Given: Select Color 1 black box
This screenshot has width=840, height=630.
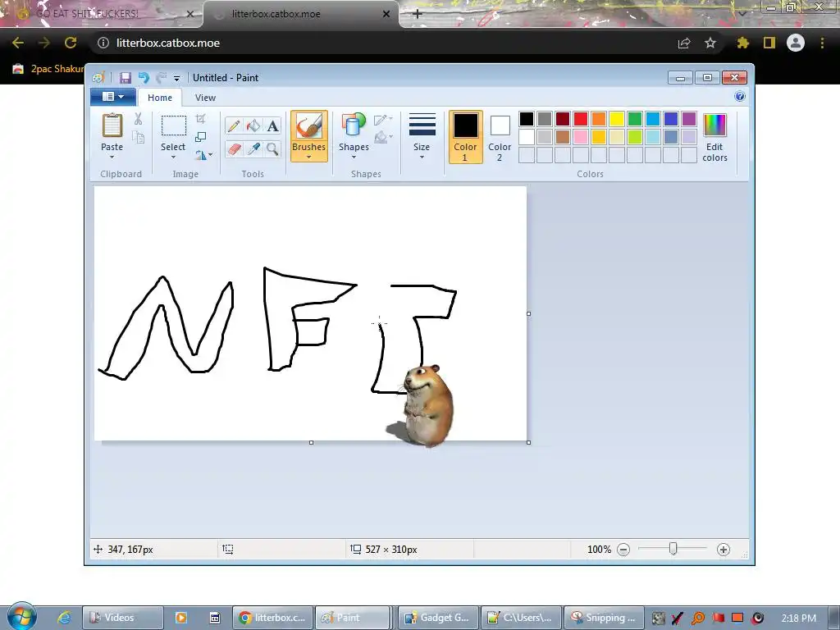Looking at the screenshot, I should 466,137.
